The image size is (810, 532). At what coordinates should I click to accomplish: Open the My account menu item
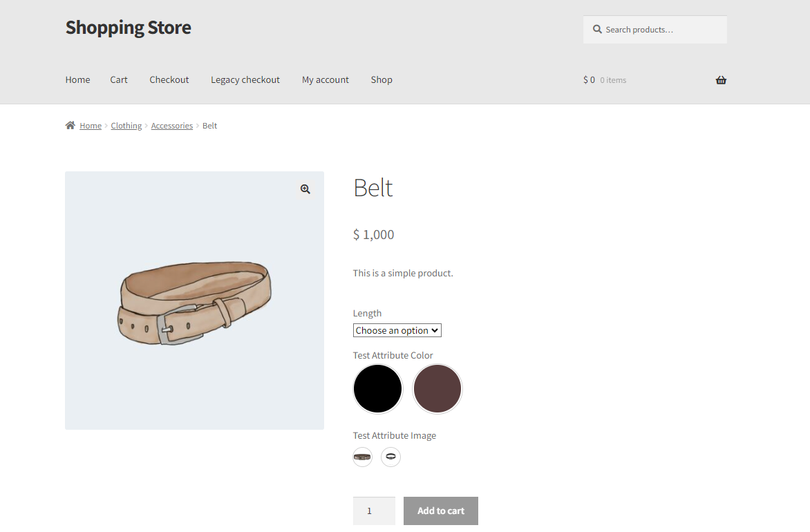coord(325,79)
